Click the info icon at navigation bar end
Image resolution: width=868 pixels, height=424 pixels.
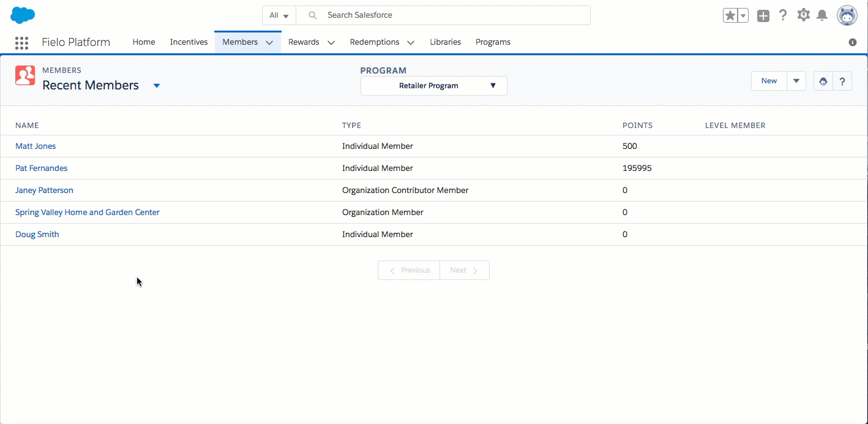click(x=853, y=42)
